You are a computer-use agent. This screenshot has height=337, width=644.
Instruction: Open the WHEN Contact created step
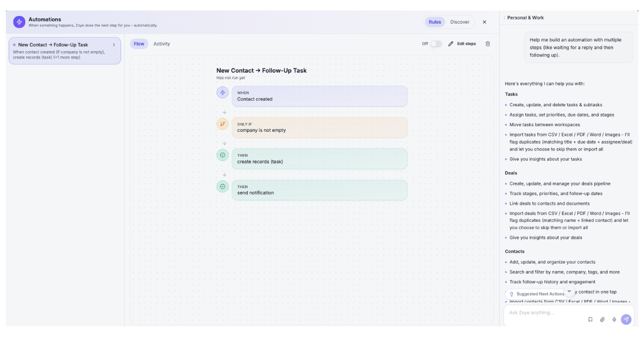point(319,96)
